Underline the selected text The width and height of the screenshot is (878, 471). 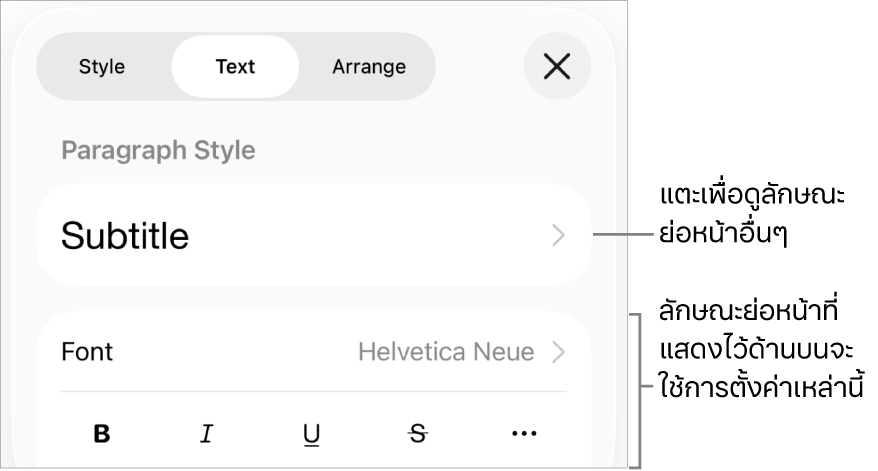pyautogui.click(x=312, y=434)
